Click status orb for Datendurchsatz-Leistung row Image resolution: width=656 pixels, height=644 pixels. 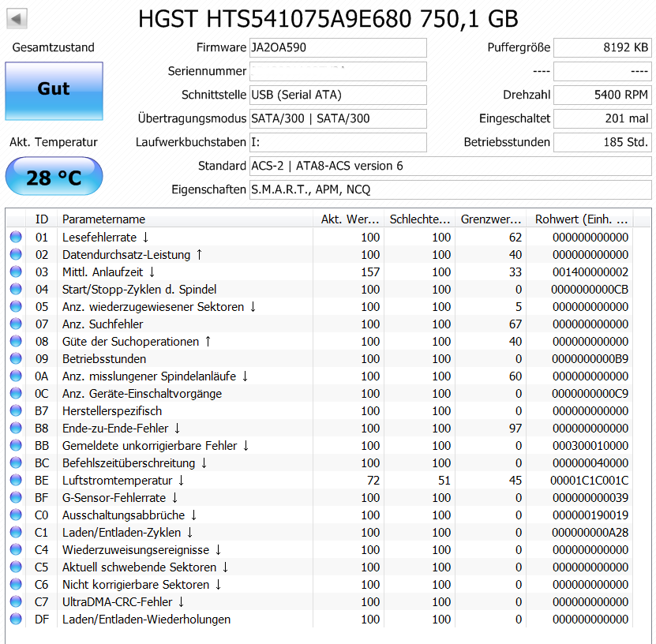(x=16, y=254)
